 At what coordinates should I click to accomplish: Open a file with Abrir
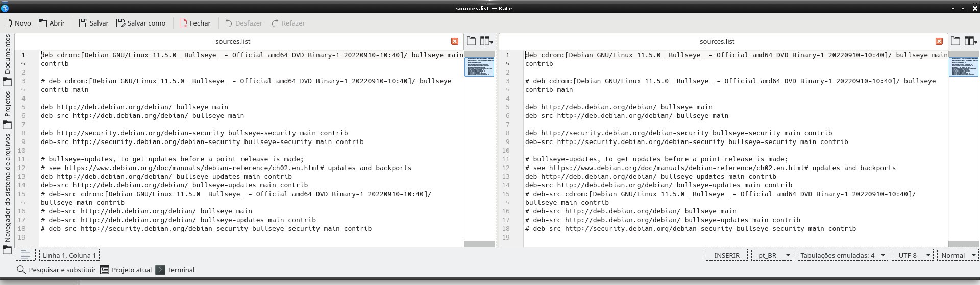[x=52, y=23]
